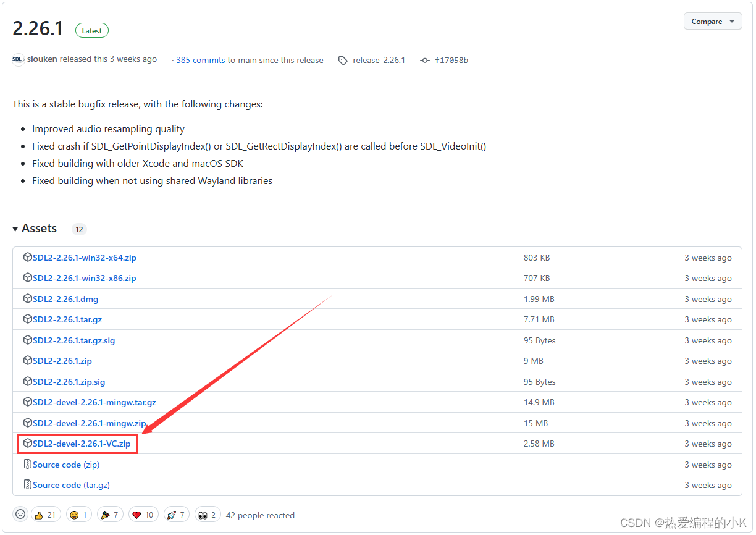Click the release-2.26.1 tag link

click(x=379, y=60)
